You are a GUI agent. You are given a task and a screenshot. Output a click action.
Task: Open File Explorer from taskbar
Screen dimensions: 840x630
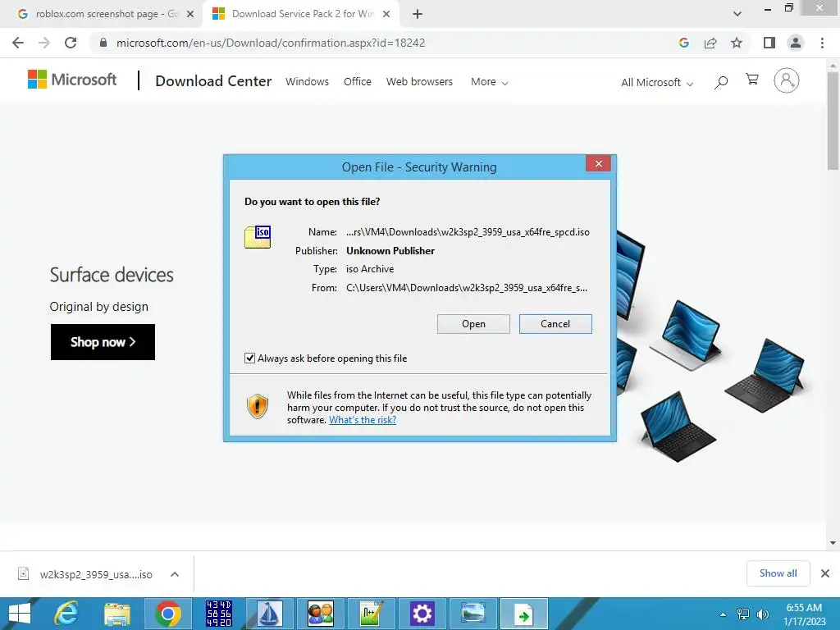tap(117, 614)
